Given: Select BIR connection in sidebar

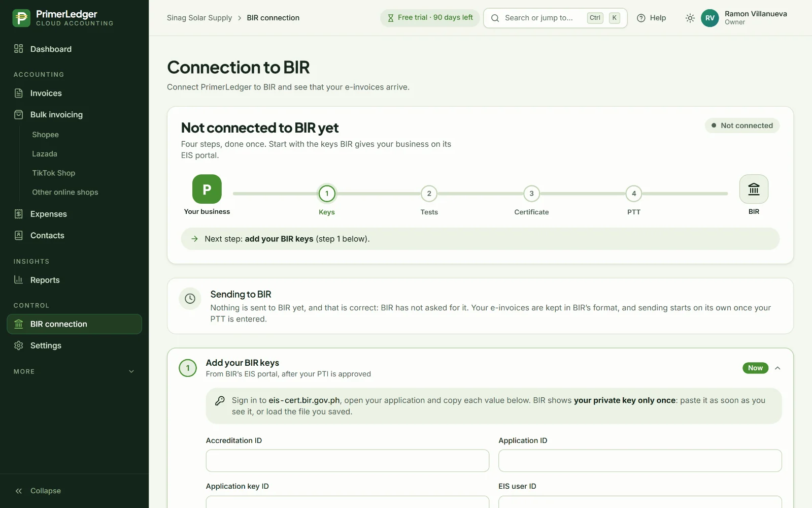Looking at the screenshot, I should 74,324.
